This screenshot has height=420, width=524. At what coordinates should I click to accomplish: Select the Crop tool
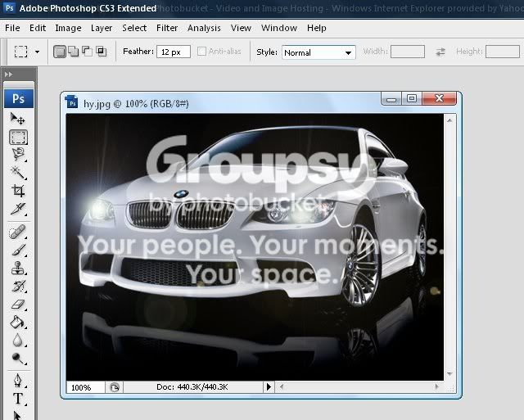click(x=18, y=191)
